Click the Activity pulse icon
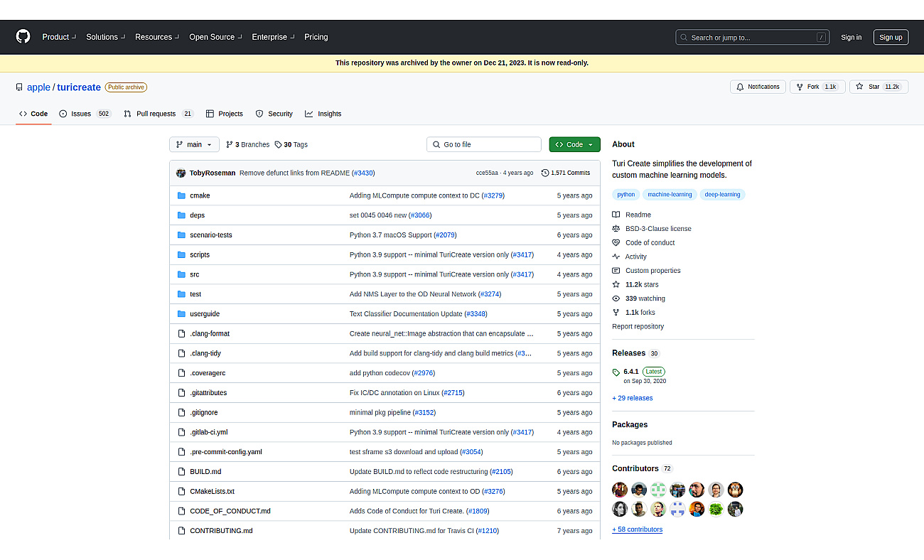The height and width of the screenshot is (560, 924). click(x=616, y=257)
